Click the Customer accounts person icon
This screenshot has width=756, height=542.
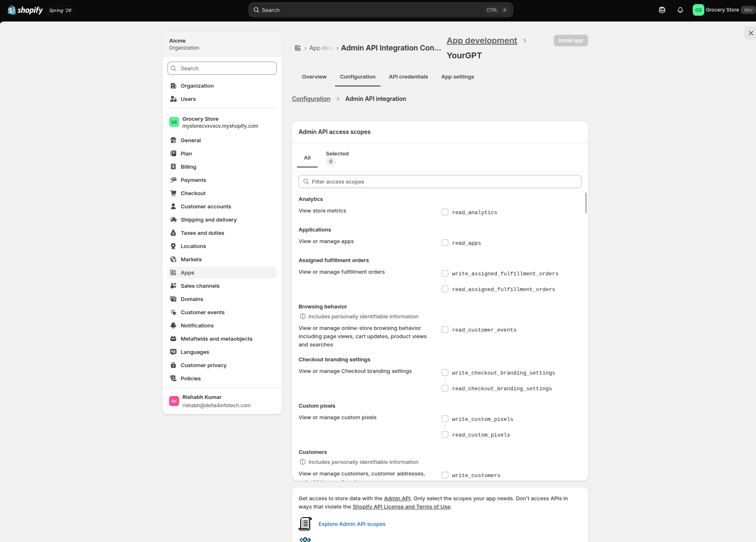pos(173,206)
